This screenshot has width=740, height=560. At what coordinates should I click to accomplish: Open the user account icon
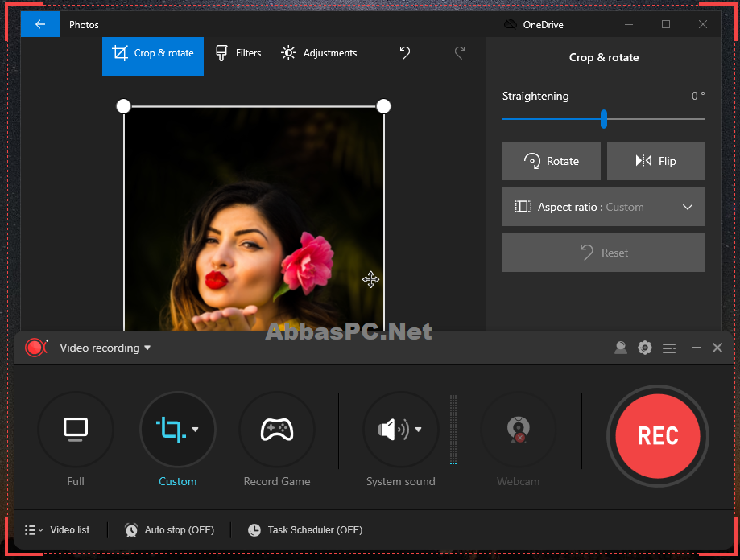coord(621,348)
